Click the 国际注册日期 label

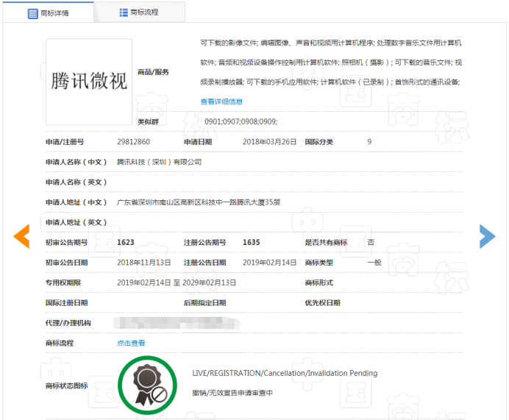pos(66,303)
